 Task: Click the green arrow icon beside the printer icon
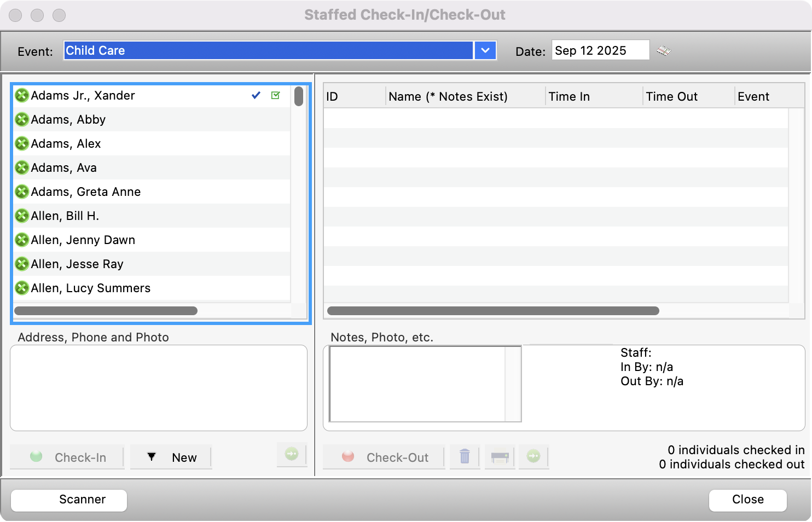(533, 457)
